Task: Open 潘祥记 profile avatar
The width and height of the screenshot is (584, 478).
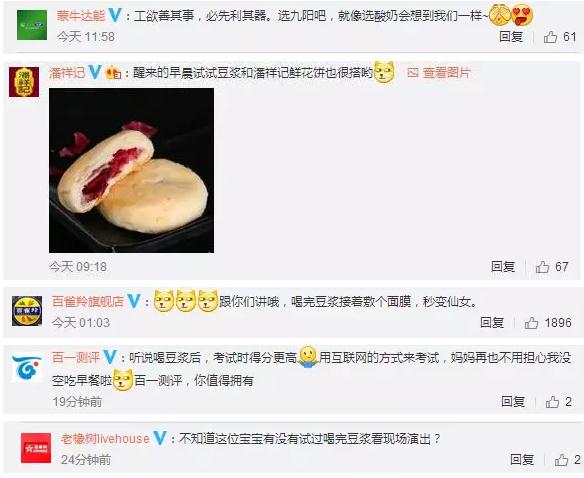Action: [24, 82]
